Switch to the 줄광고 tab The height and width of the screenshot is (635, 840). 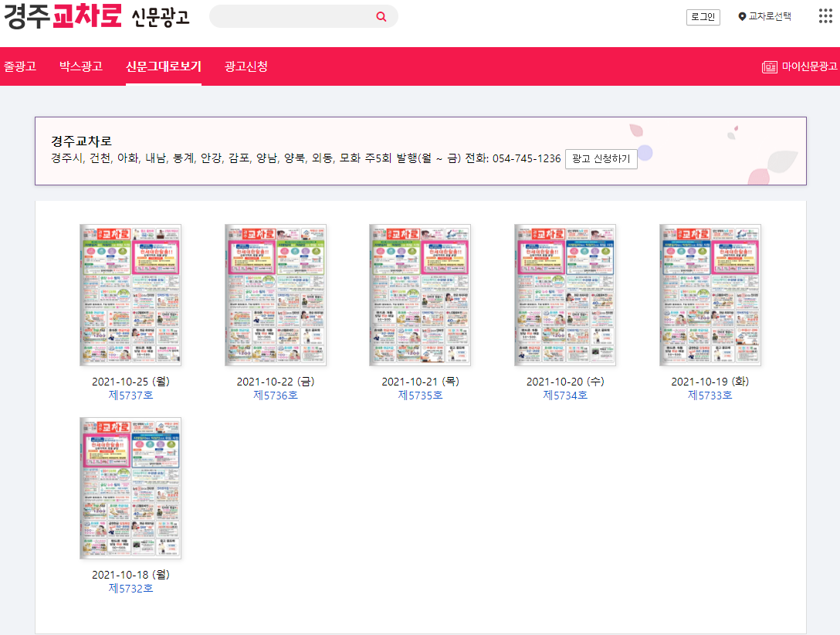pos(22,66)
